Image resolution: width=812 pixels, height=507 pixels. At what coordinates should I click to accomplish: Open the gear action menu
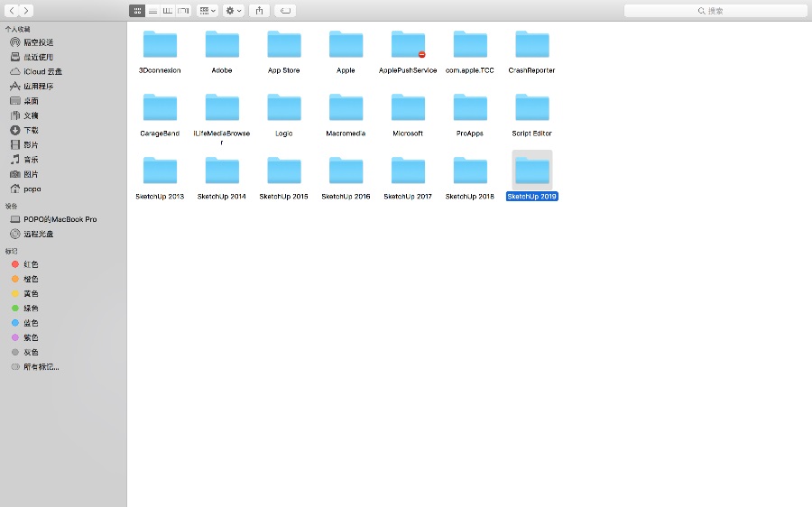(x=234, y=10)
